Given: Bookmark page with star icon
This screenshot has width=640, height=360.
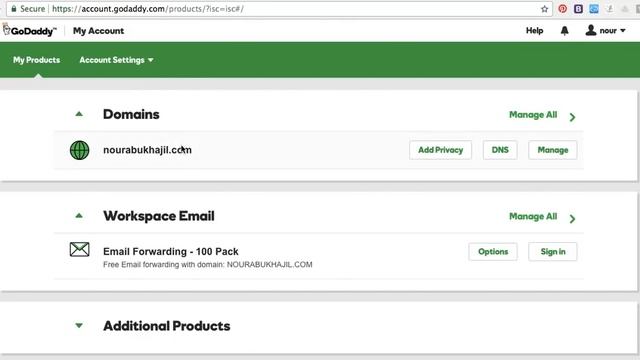Looking at the screenshot, I should click(x=544, y=9).
